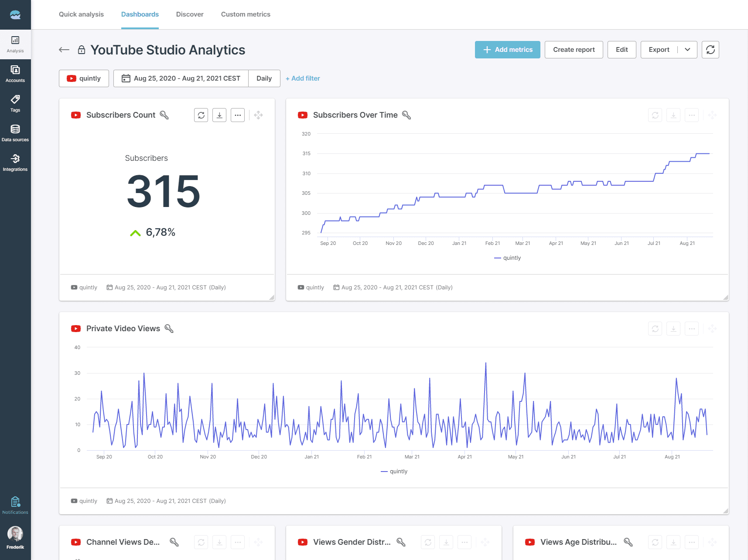Open the Daily interval selector
748x560 pixels.
point(264,78)
